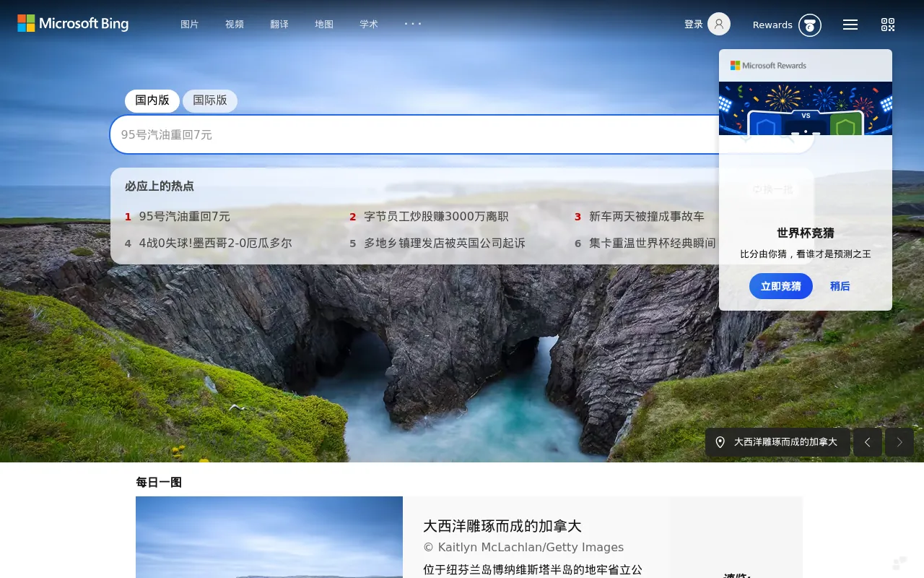
Task: Show the previous wallpaper with left chevron
Action: tap(868, 442)
